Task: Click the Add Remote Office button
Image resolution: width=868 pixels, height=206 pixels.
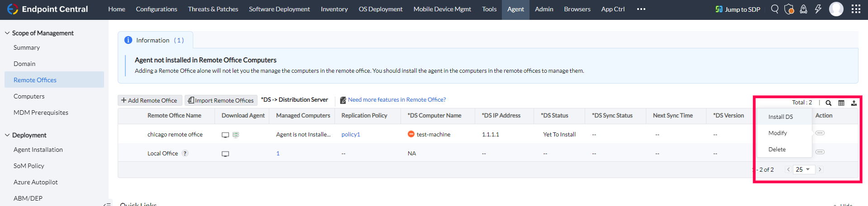Action: pyautogui.click(x=149, y=100)
